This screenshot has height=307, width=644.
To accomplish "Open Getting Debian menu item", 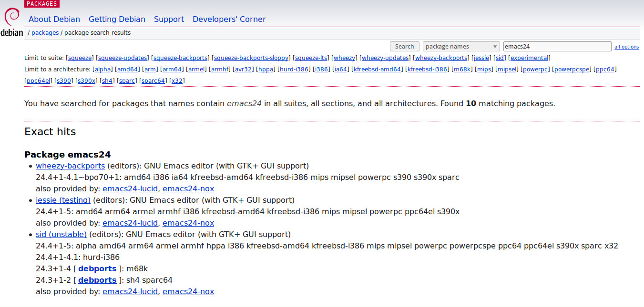I will click(117, 20).
